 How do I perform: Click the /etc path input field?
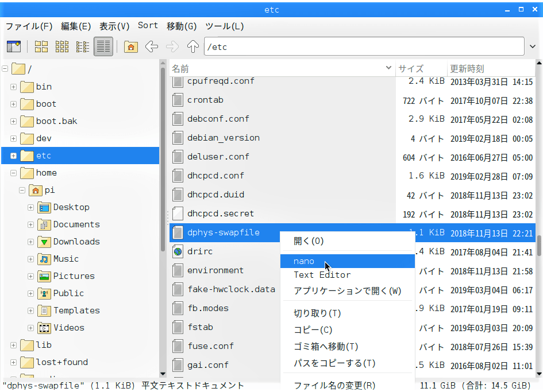click(x=364, y=46)
